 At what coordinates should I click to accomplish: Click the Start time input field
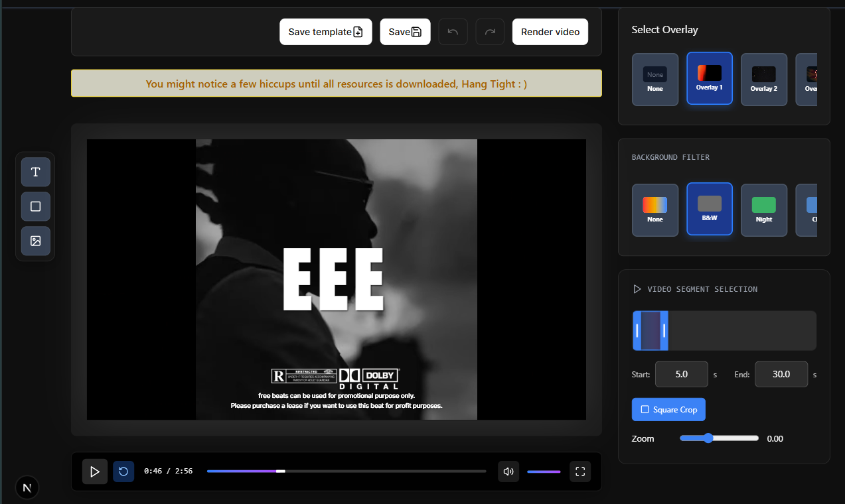click(681, 374)
